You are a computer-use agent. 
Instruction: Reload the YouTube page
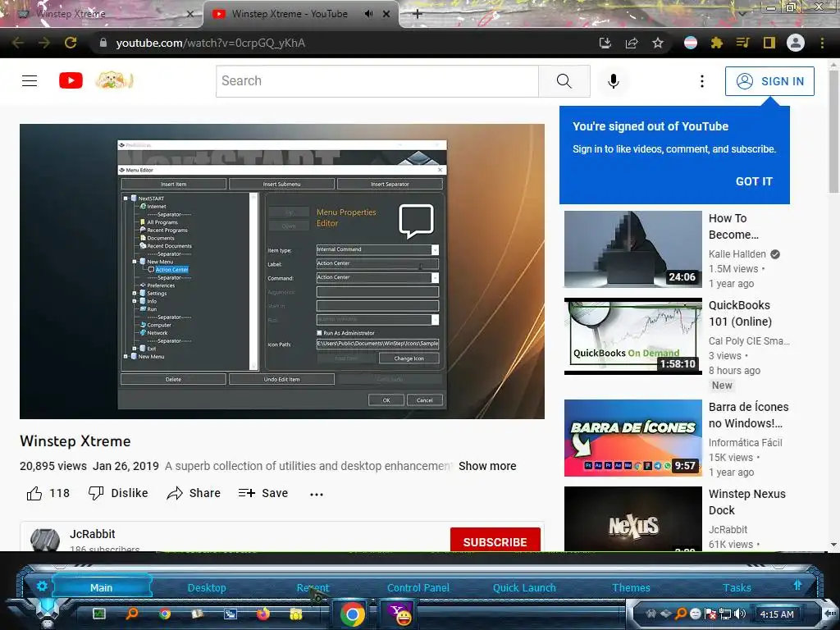pos(71,43)
